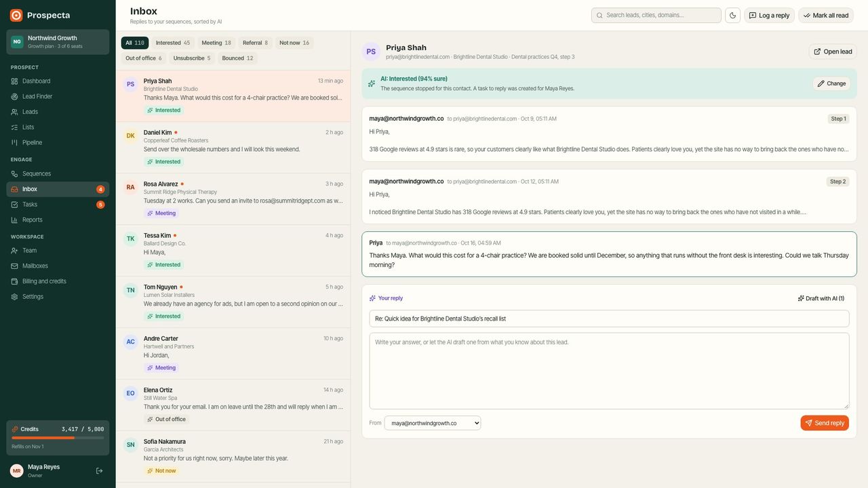868x488 pixels.
Task: Open the Lead Finder sidebar icon
Action: click(x=14, y=96)
